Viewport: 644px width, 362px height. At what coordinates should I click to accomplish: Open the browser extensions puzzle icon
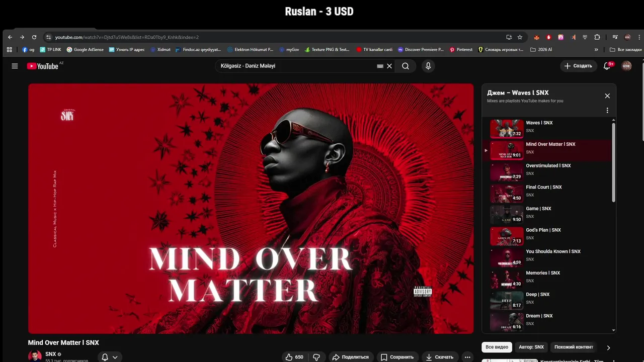point(597,37)
